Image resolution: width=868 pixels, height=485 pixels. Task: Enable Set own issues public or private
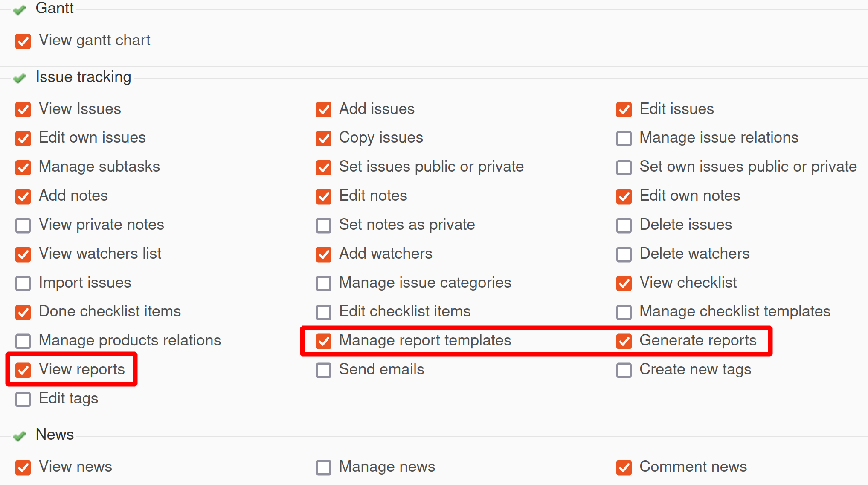(x=624, y=167)
